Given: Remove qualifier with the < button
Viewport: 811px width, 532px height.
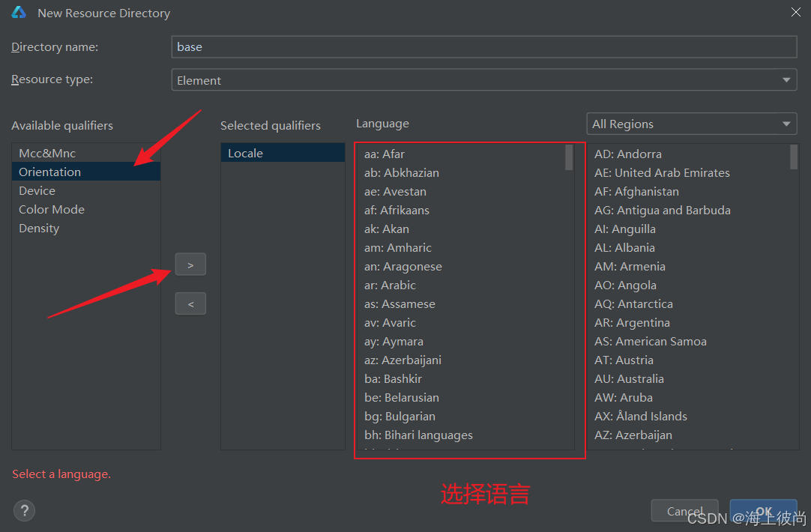Looking at the screenshot, I should pyautogui.click(x=190, y=304).
